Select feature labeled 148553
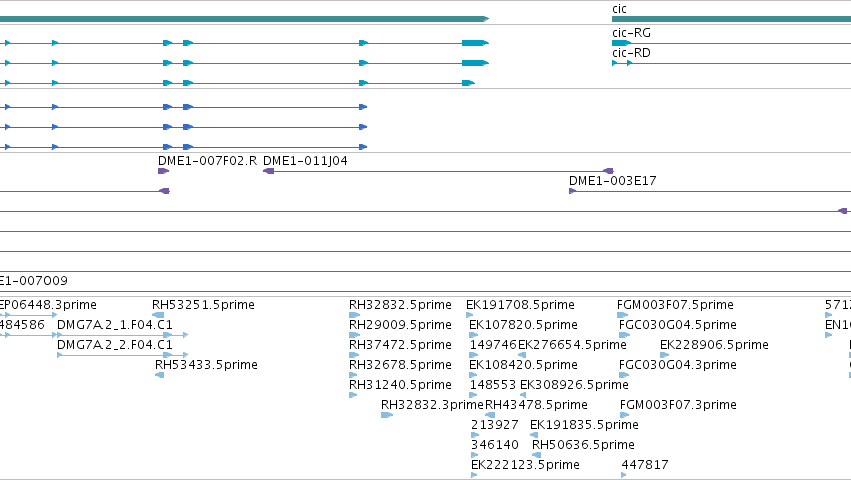Viewport: 851px width, 480px height. (x=493, y=385)
